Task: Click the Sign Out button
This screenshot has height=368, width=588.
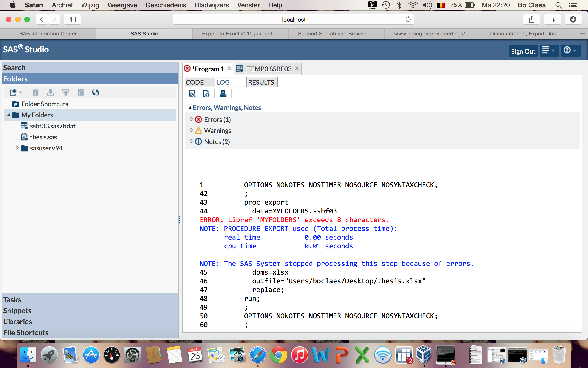Action: click(523, 51)
